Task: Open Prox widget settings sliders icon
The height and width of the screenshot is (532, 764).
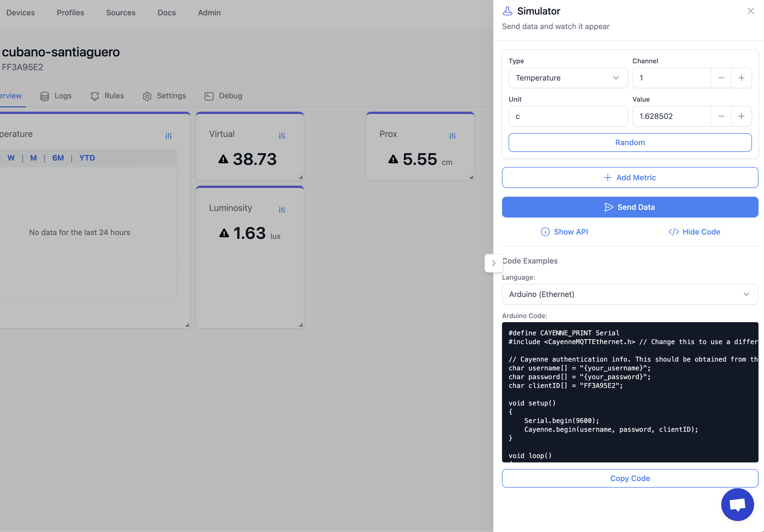Action: point(452,136)
